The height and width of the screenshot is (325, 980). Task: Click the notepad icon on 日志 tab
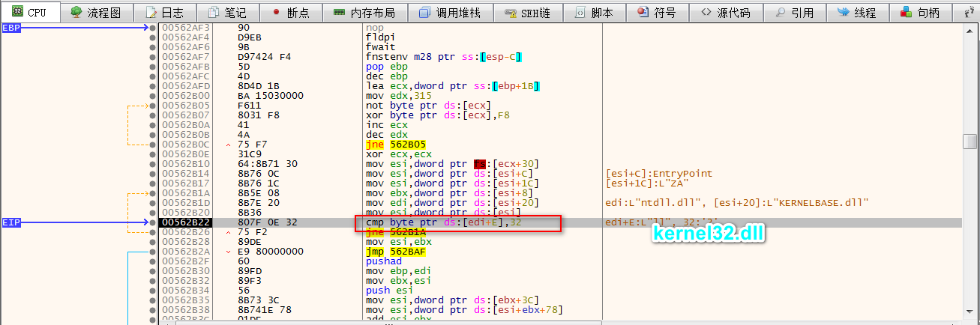click(x=151, y=12)
